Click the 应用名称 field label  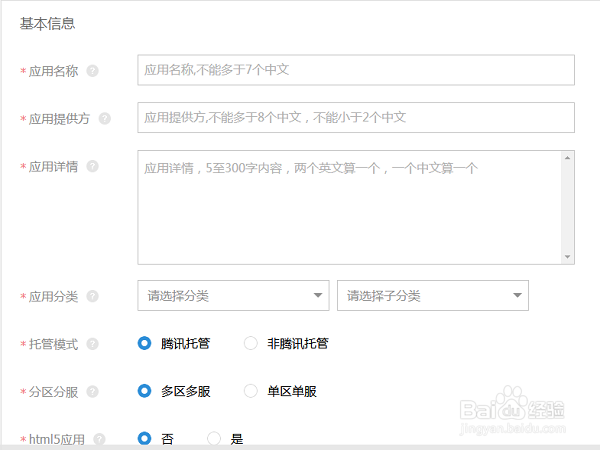pos(53,71)
